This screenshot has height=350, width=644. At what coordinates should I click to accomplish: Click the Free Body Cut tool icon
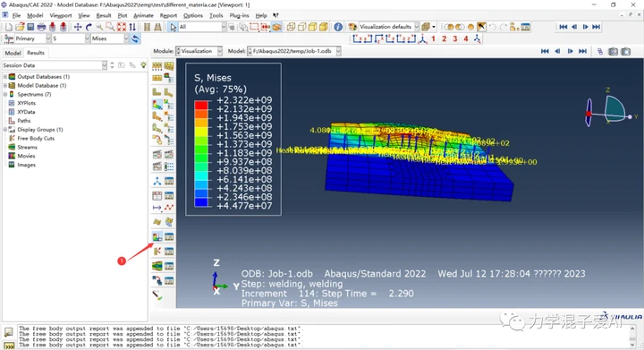(157, 251)
